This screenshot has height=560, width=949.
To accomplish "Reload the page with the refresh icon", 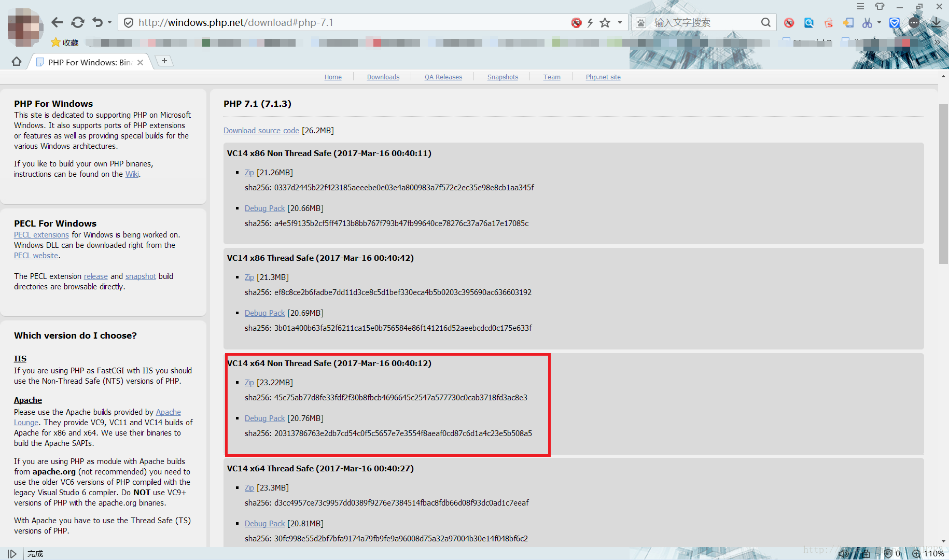I will (x=78, y=22).
